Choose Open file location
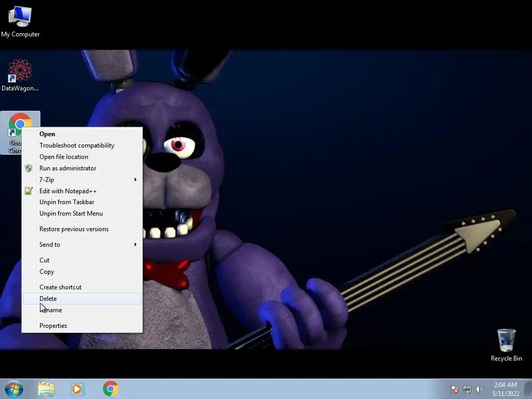 [x=82, y=157]
